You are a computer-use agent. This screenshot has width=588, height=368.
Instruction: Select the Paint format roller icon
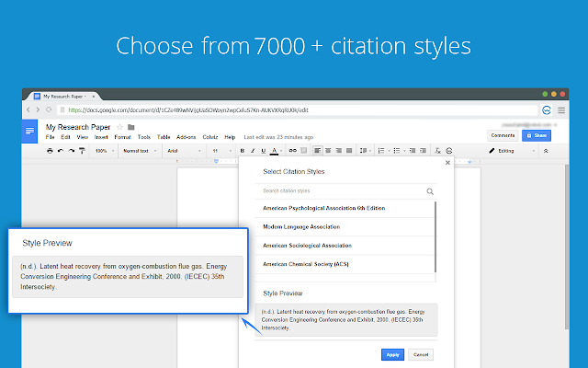pyautogui.click(x=82, y=151)
